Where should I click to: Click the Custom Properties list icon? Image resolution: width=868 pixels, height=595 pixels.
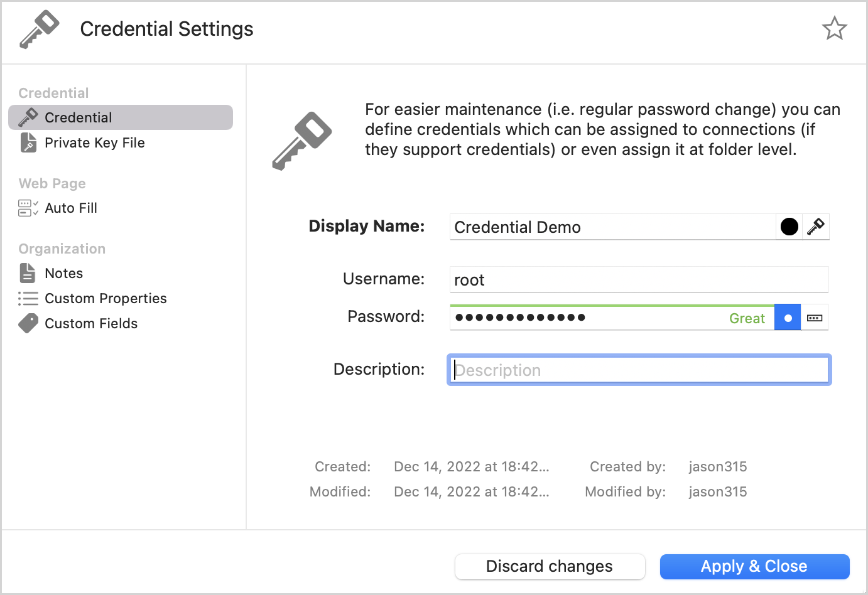pyautogui.click(x=28, y=298)
